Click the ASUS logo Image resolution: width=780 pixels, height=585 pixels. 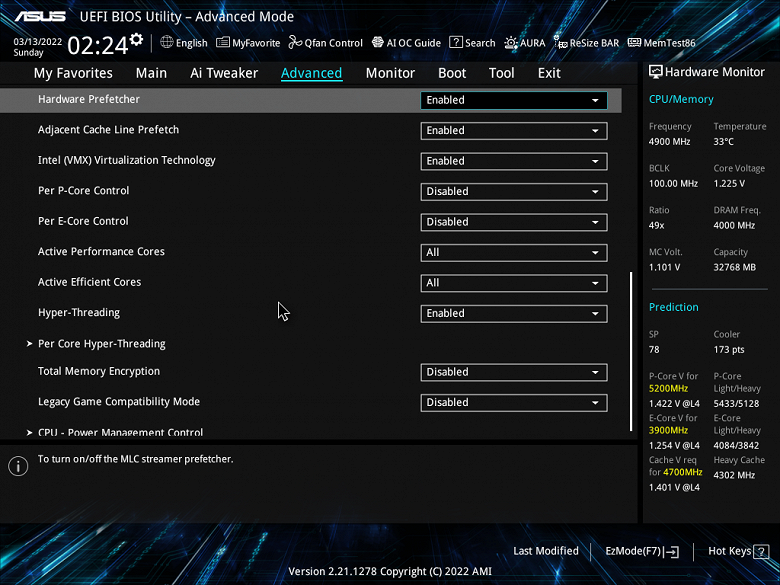pyautogui.click(x=40, y=16)
